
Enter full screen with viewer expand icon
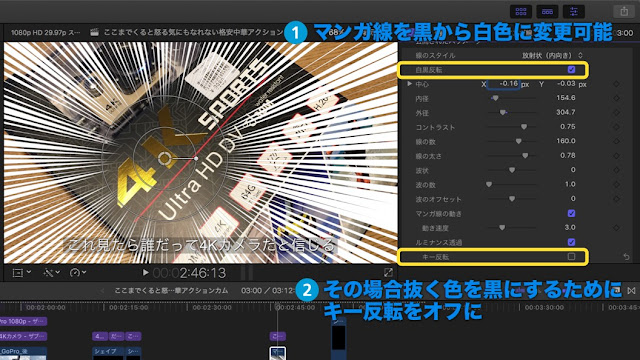click(x=388, y=272)
